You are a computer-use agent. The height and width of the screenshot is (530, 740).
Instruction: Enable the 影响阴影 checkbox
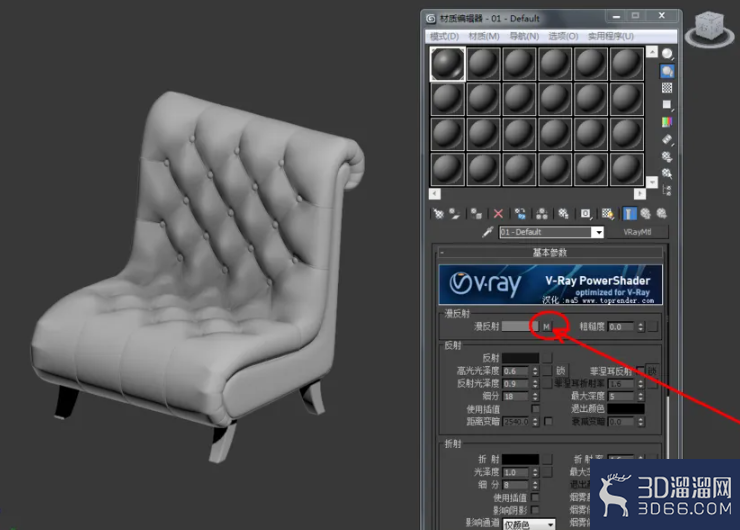point(535,510)
